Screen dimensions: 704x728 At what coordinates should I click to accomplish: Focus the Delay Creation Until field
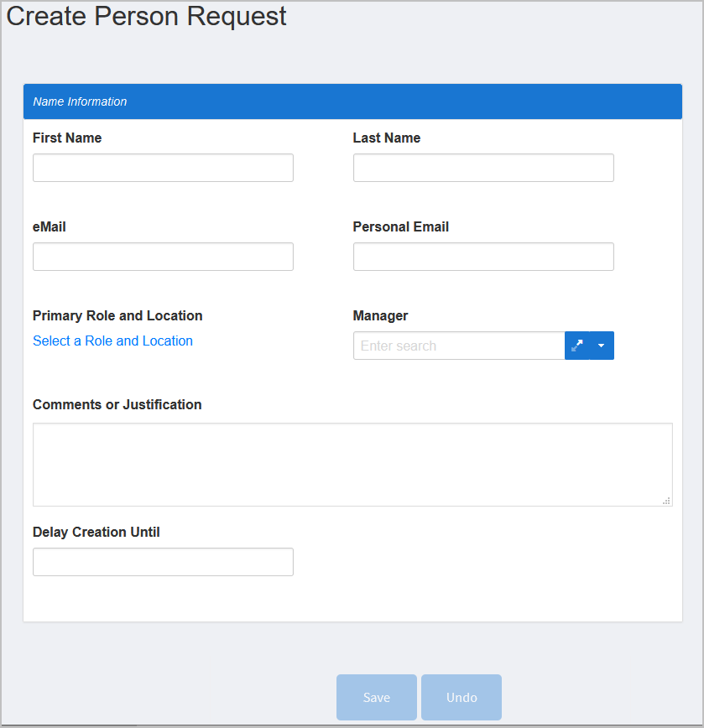(x=163, y=562)
